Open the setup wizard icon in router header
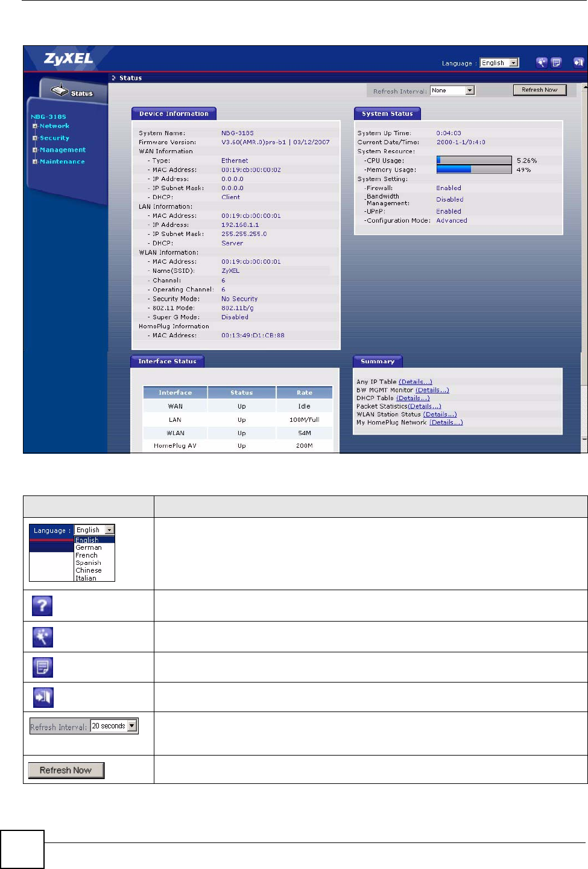 coord(542,62)
